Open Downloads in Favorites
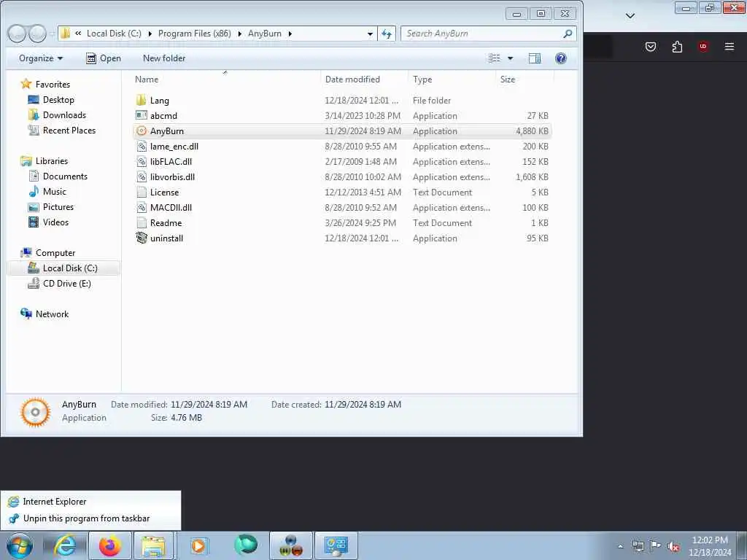This screenshot has height=560, width=747. tap(64, 114)
